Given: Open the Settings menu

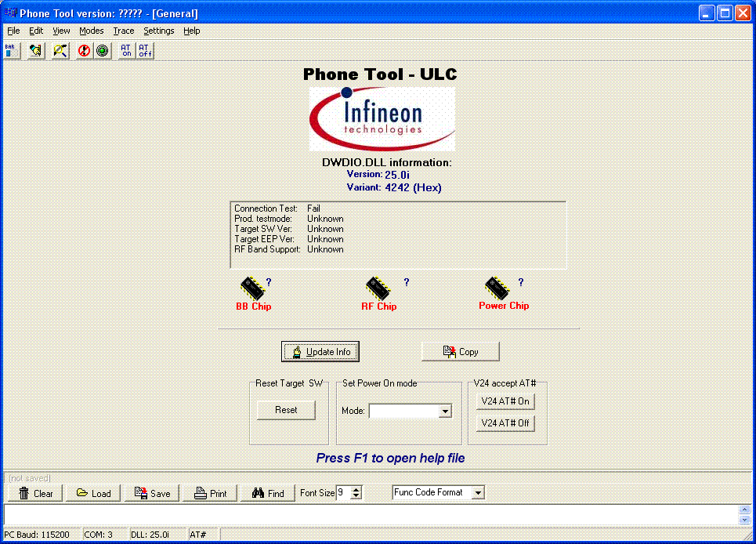Looking at the screenshot, I should pos(158,31).
